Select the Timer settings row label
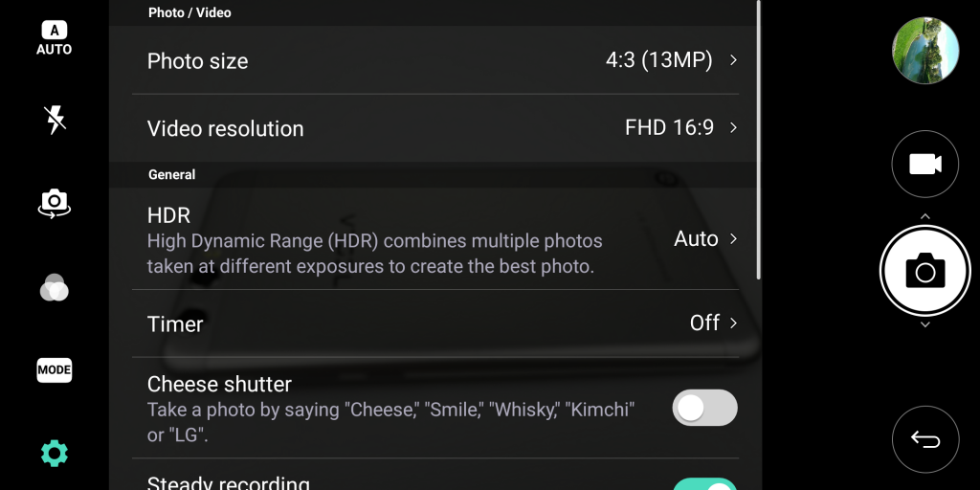 click(175, 324)
